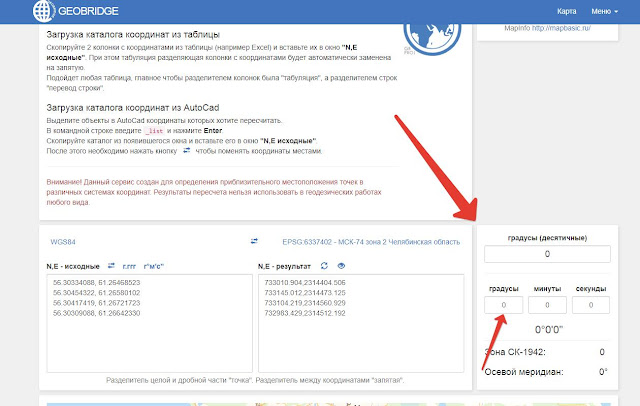Open the mapbasic.ru link

click(x=561, y=28)
